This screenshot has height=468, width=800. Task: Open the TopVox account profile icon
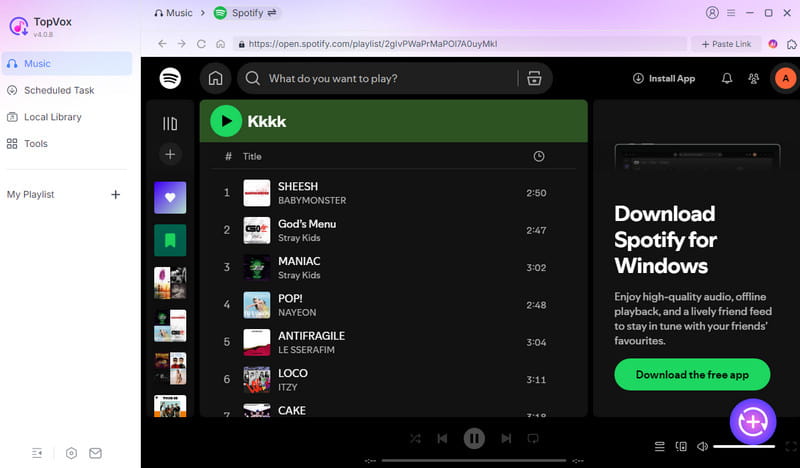[x=712, y=13]
